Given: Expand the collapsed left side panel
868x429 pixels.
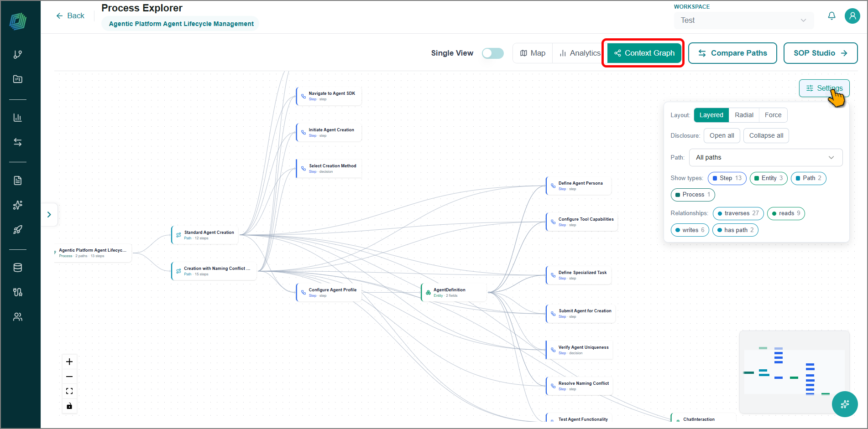Looking at the screenshot, I should [49, 215].
